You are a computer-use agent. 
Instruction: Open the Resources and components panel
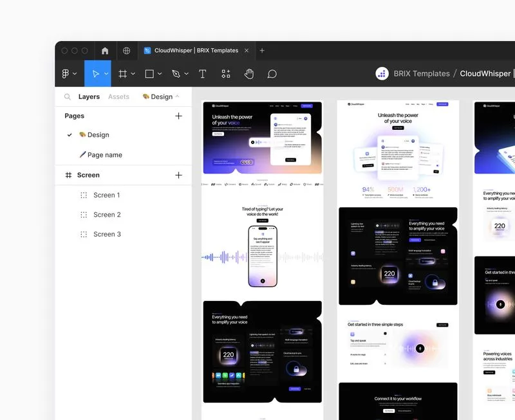pyautogui.click(x=225, y=73)
